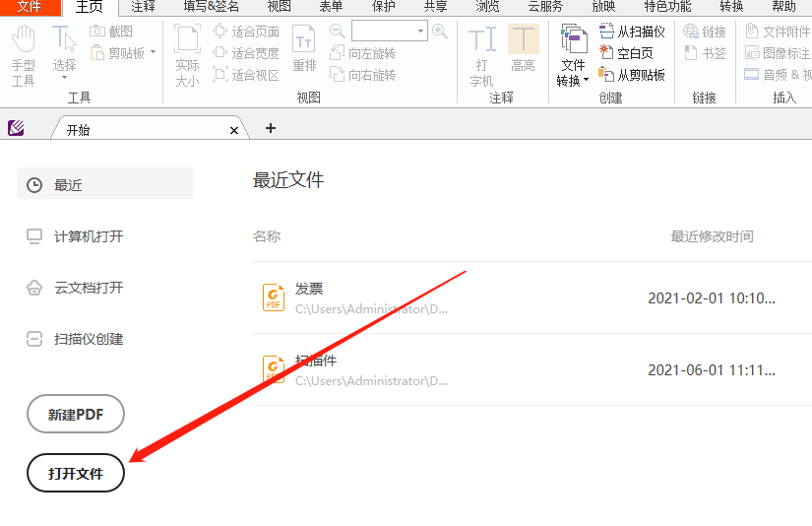Choose Fit Visible (适合视区)
The height and width of the screenshot is (526, 812).
point(246,75)
